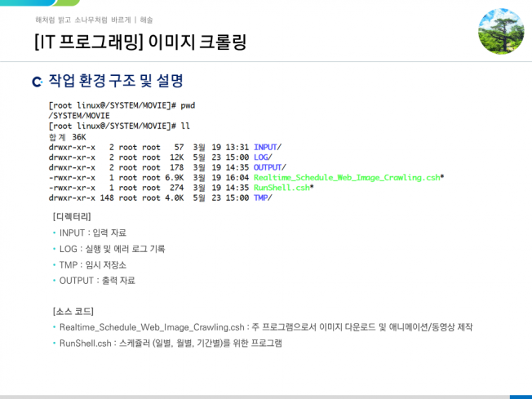
Task: Click the circular pine tree logo image
Action: click(x=500, y=31)
